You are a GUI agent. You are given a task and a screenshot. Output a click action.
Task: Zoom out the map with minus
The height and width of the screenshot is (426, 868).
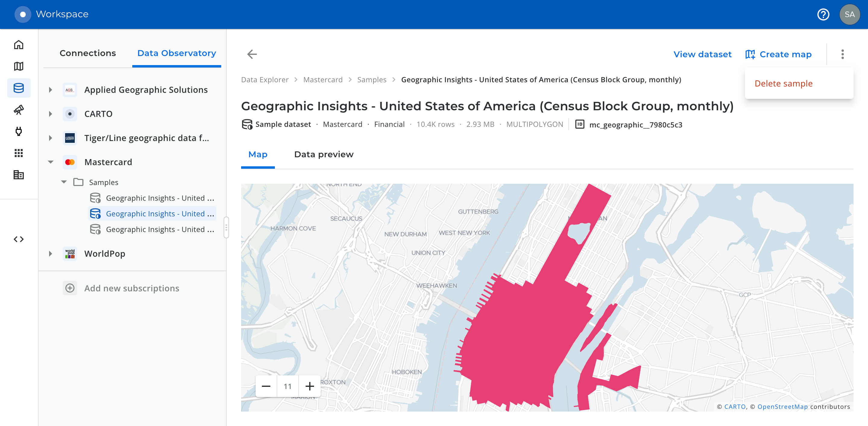click(266, 386)
